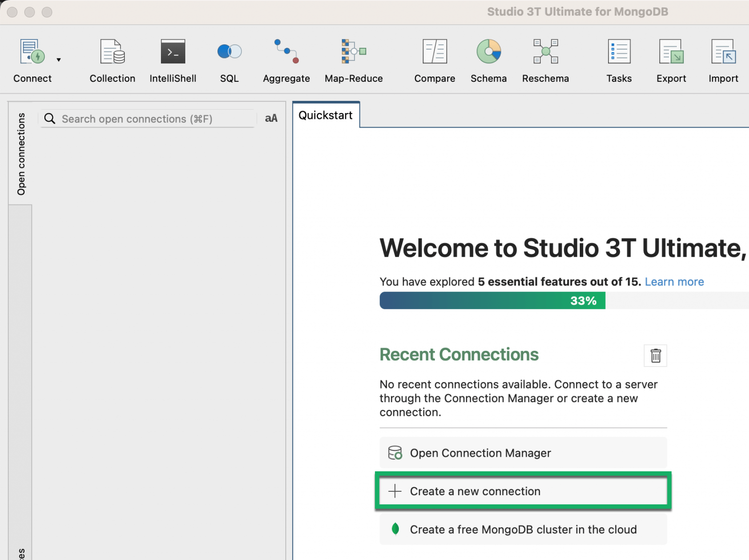Open the Import wizard
The image size is (749, 560).
723,58
